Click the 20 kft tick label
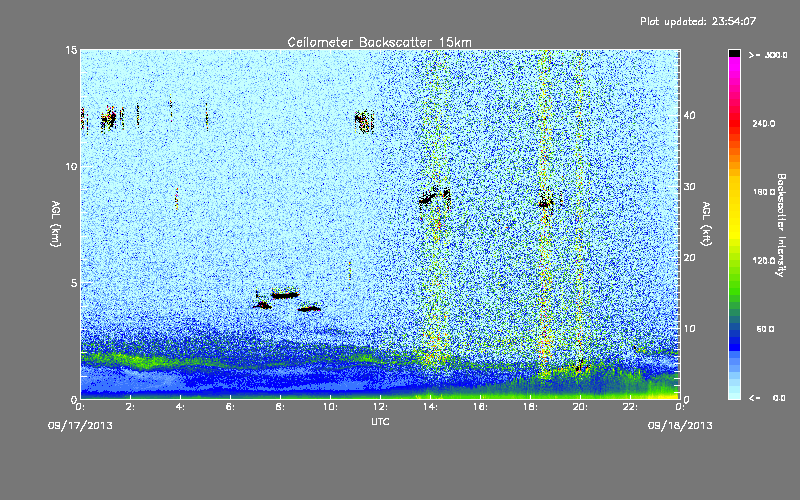Screen dimensions: 800x500 689,258
